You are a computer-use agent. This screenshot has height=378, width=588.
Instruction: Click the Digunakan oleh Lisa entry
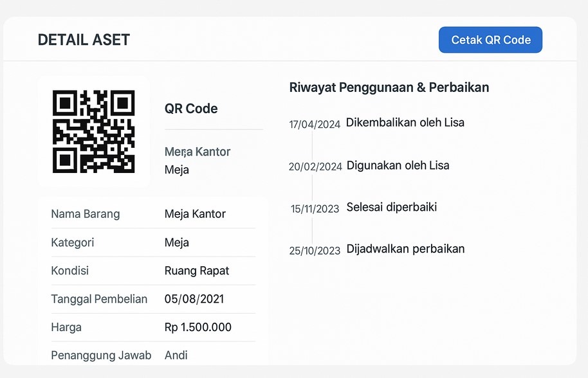(398, 165)
